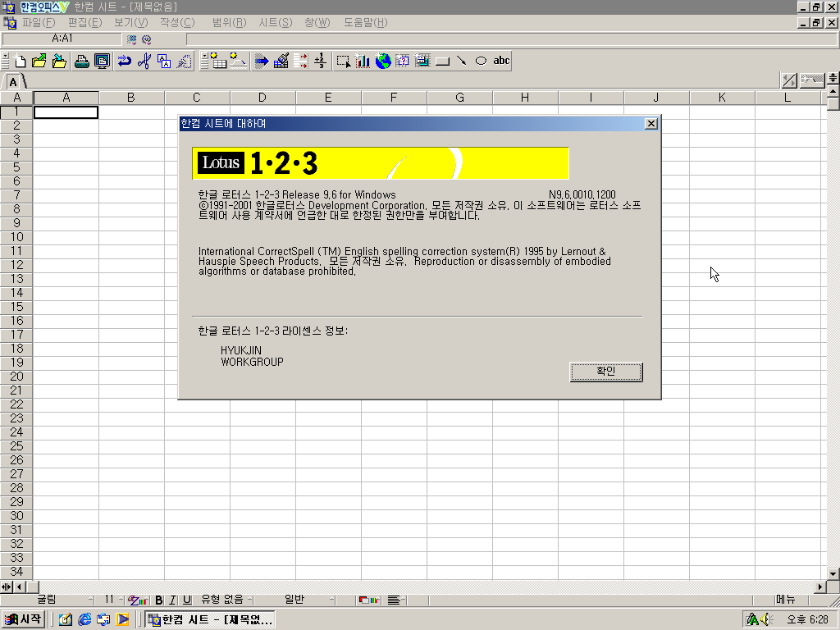Click the horizontal scrollbar right arrow
The image size is (840, 630).
coord(820,587)
